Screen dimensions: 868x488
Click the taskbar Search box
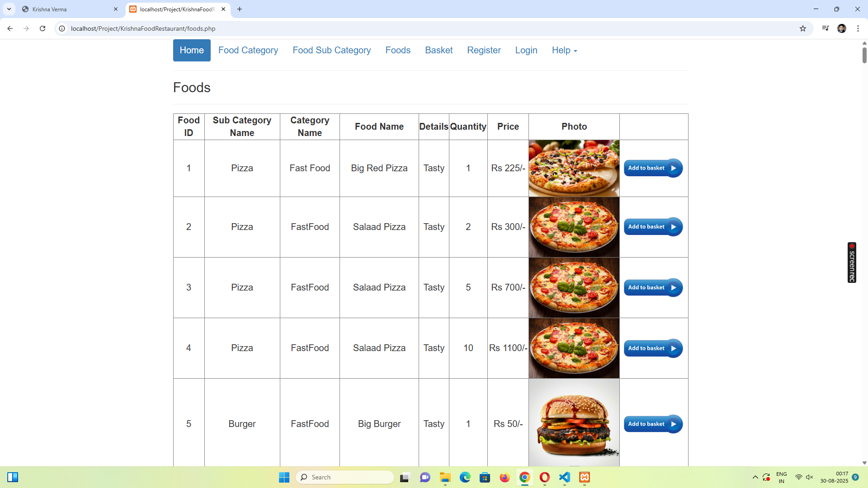point(345,477)
